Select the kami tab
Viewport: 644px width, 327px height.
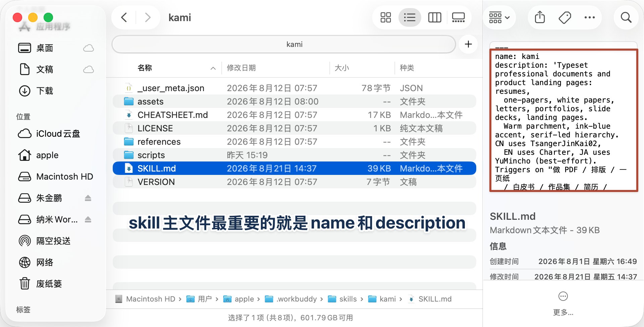[283, 44]
